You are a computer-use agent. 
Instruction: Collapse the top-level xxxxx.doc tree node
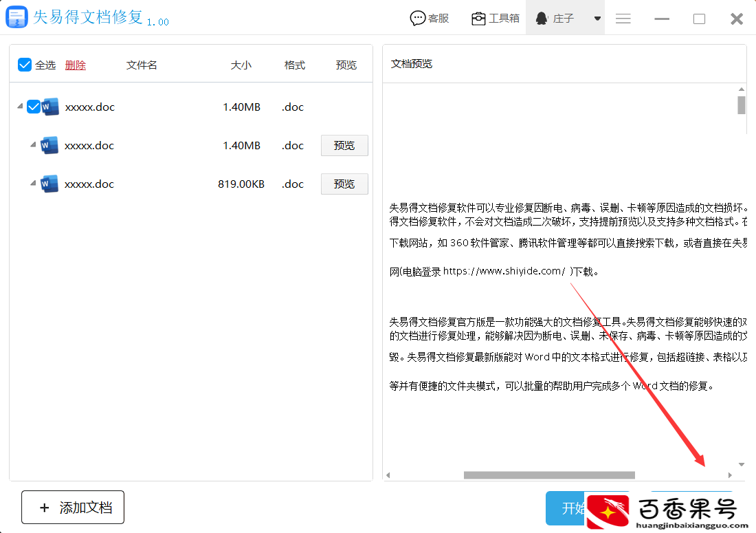20,106
